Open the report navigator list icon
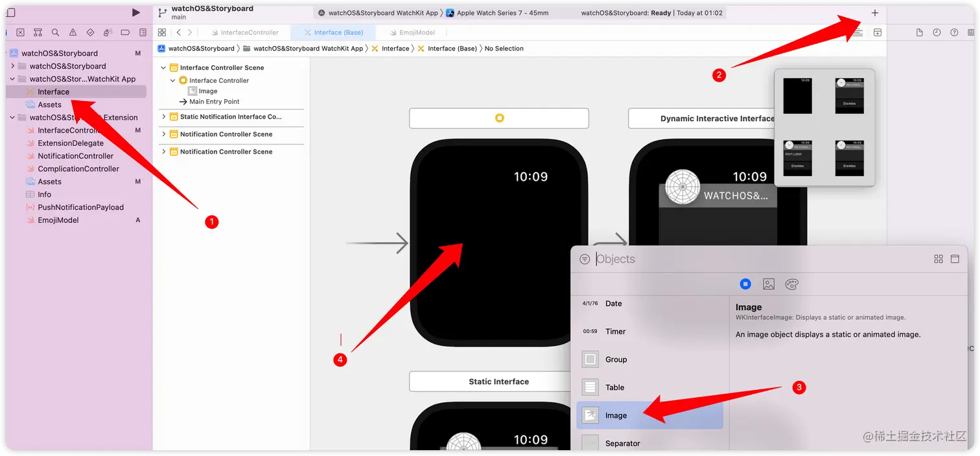The height and width of the screenshot is (456, 980). [x=143, y=32]
